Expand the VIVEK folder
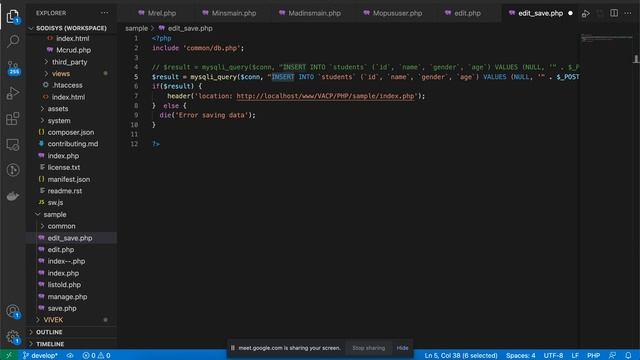This screenshot has width=640, height=360. (53, 320)
